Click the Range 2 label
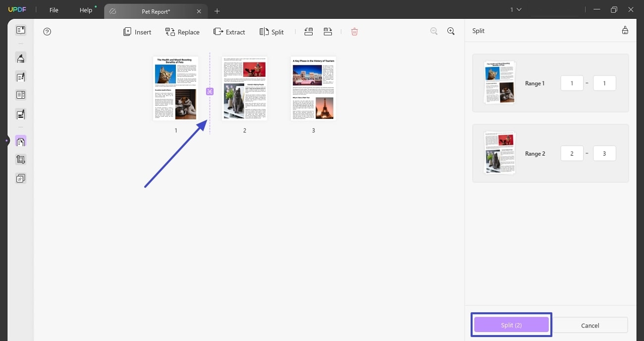The width and height of the screenshot is (644, 341). (x=535, y=154)
